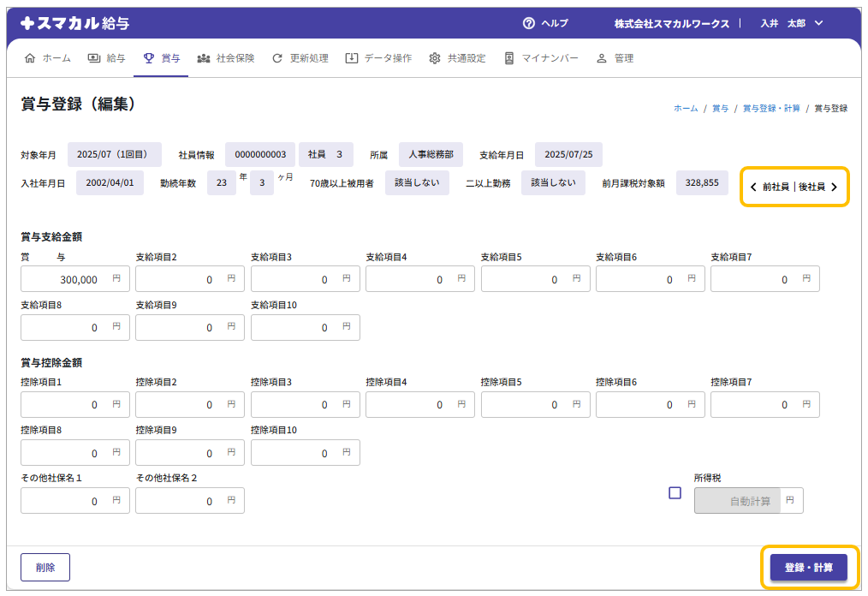This screenshot has width=868, height=596.
Task: Click the 更新処理 refresh icon
Action: (277, 58)
